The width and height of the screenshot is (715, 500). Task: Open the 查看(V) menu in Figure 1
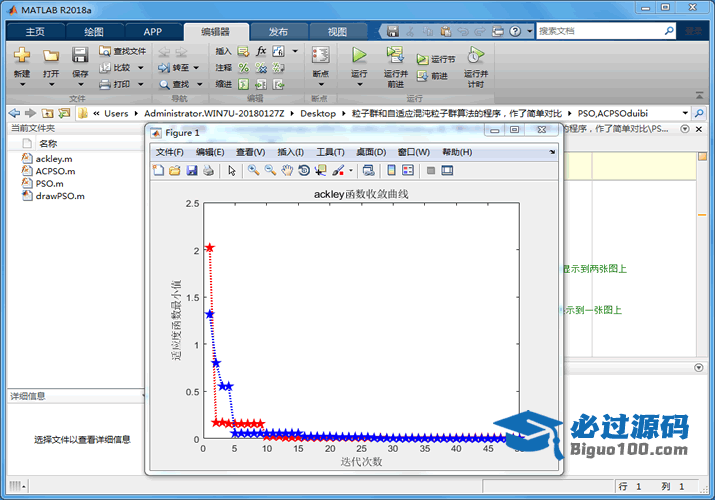250,152
